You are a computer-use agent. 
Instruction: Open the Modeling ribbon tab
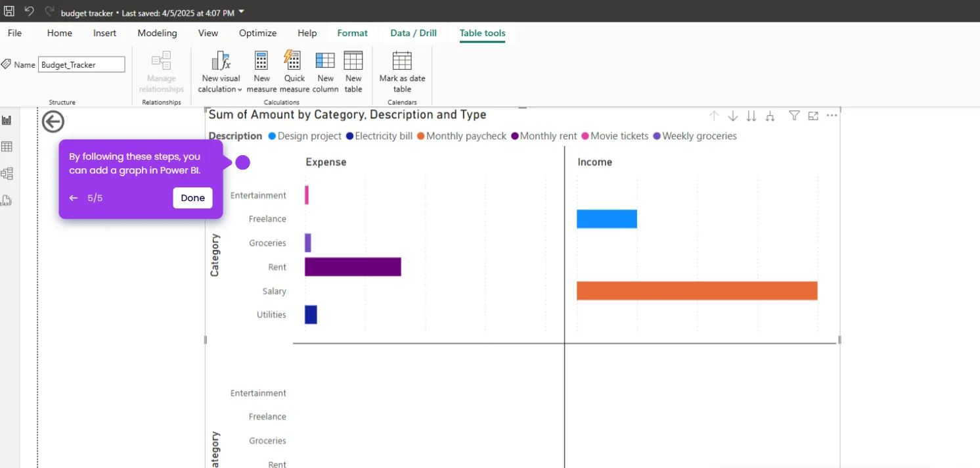point(157,33)
